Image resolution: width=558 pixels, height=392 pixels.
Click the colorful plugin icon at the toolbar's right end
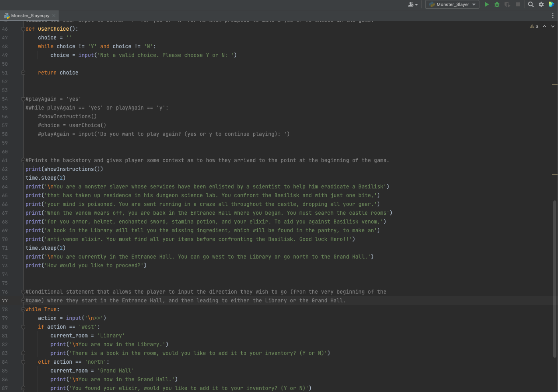(552, 4)
